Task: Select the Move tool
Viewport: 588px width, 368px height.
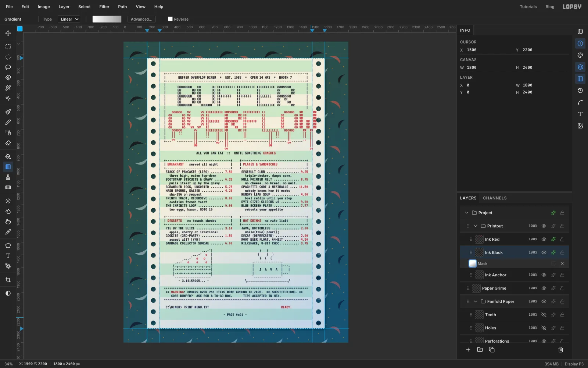Action: click(x=8, y=33)
